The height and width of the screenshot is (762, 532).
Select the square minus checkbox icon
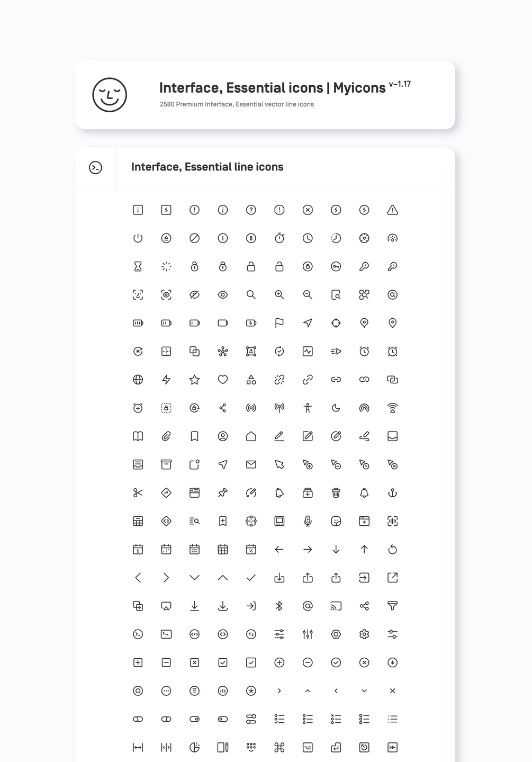pos(166,662)
